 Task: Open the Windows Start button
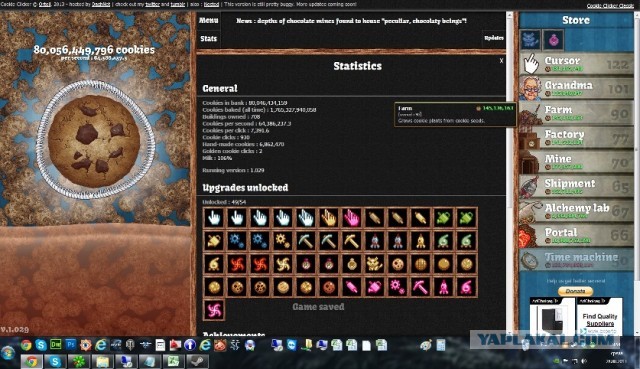8,353
